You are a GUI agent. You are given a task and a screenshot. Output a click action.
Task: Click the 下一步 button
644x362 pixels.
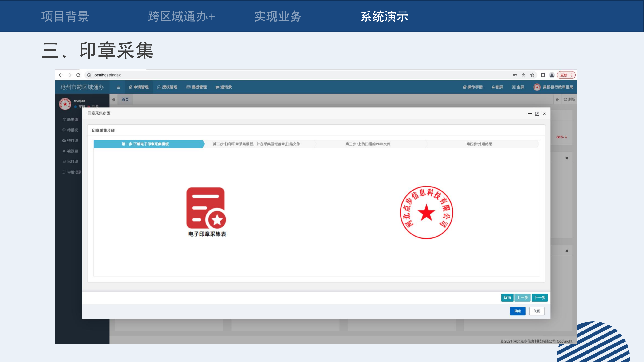pyautogui.click(x=539, y=298)
